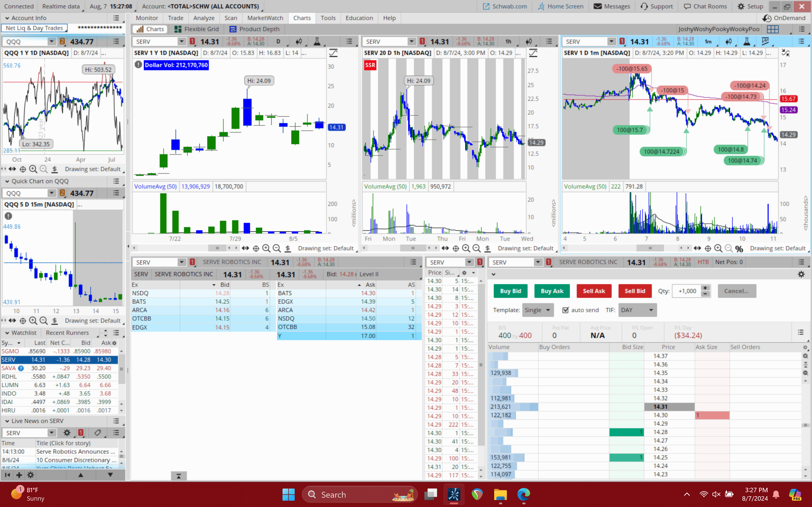Click the tag icon in the Live News panel
812x507 pixels.
pos(98,433)
